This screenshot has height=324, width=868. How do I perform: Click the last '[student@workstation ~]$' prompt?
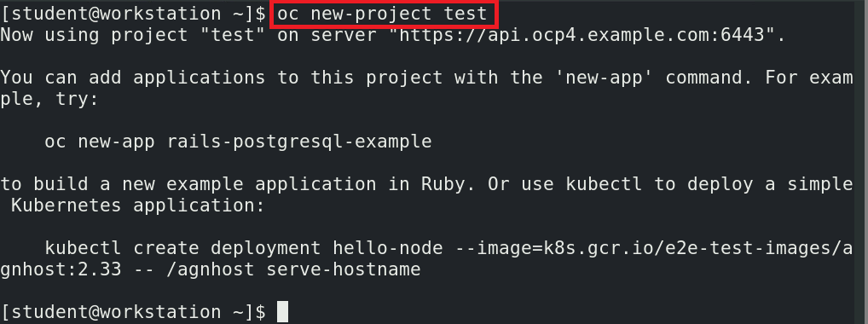pos(133,312)
